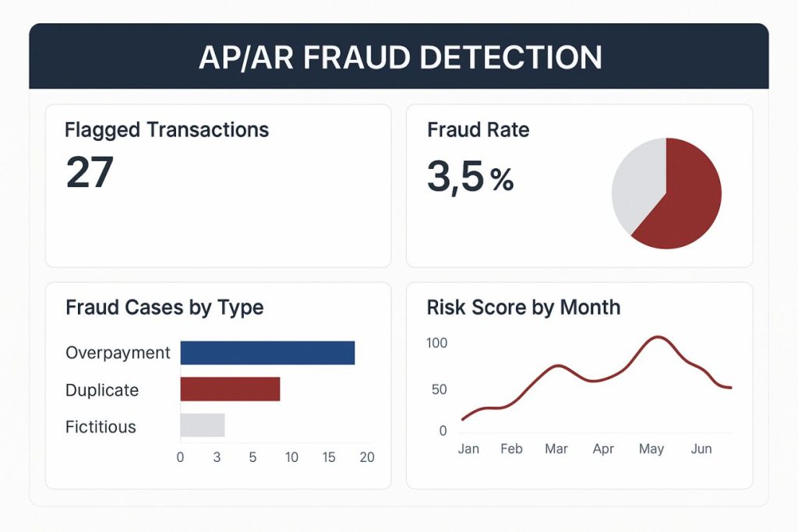Select the red Duplicate bar

(x=230, y=389)
